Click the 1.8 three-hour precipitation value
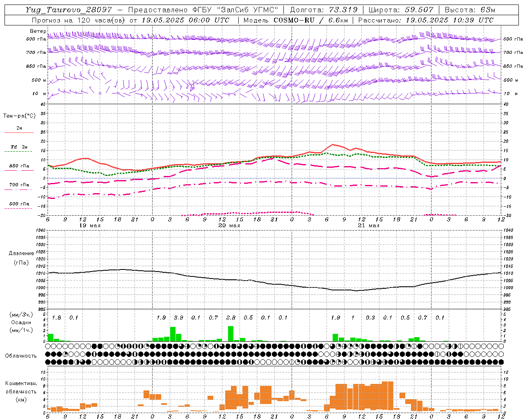The image size is (525, 420). [x=57, y=318]
